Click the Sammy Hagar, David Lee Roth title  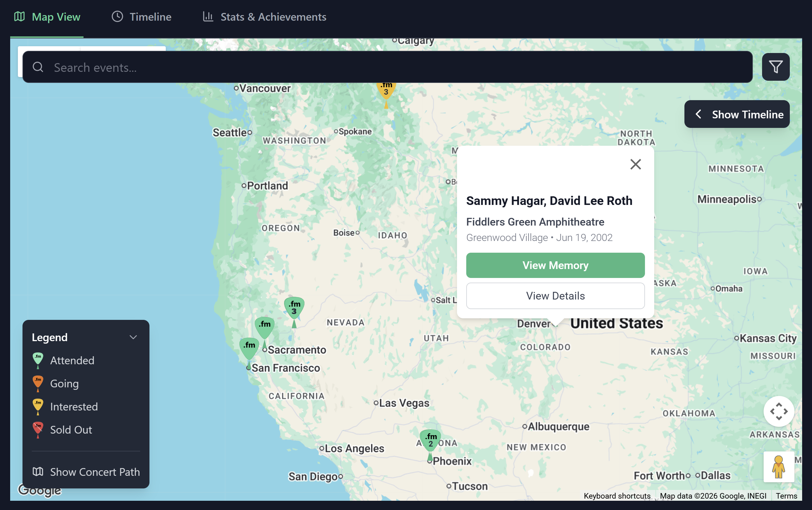click(549, 200)
